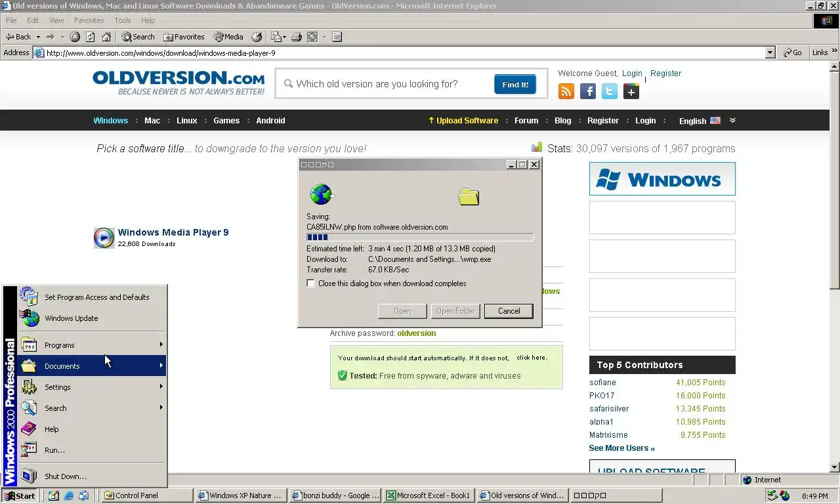Open the File menu
Image resolution: width=840 pixels, height=504 pixels.
click(11, 20)
